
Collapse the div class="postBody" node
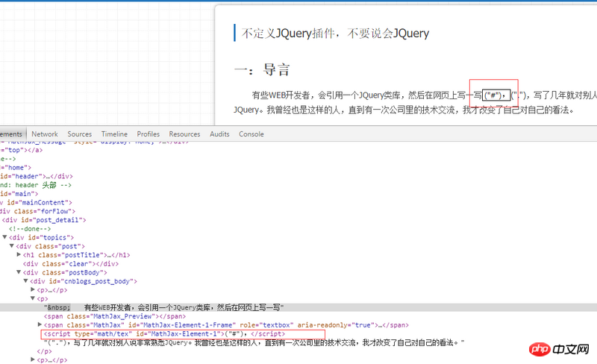click(x=19, y=272)
